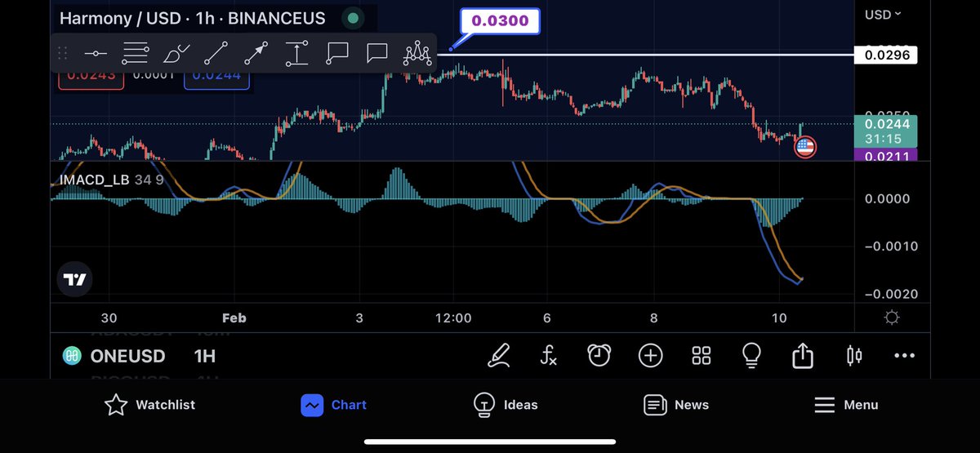Open the chart layout grid selector
The height and width of the screenshot is (453, 980).
(702, 355)
